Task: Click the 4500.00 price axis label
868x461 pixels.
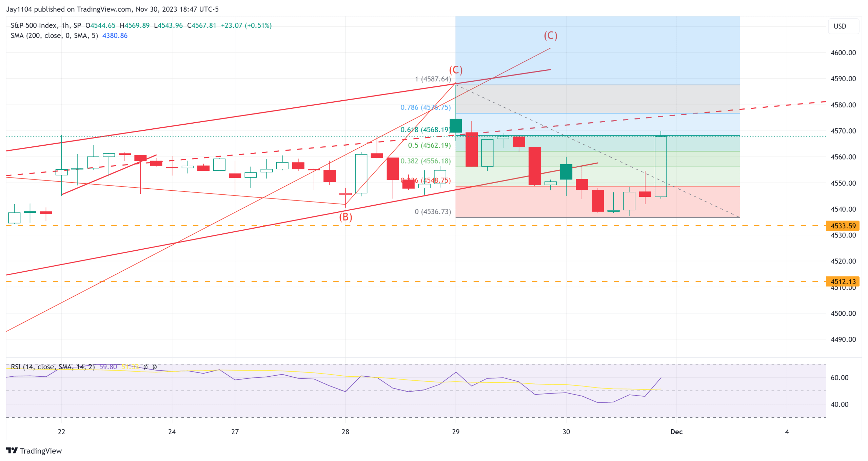Action: point(843,314)
